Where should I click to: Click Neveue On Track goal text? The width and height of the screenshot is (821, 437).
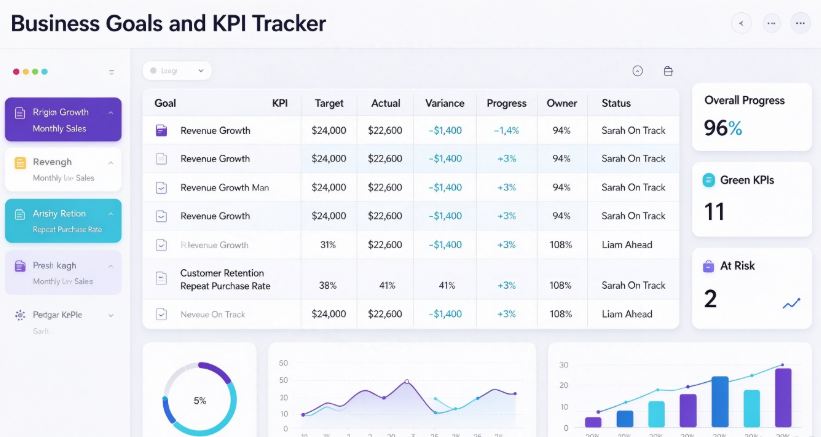tap(213, 314)
